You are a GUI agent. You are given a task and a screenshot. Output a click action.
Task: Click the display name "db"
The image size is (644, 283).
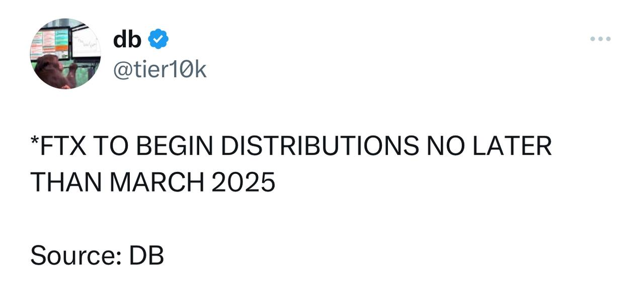(127, 39)
